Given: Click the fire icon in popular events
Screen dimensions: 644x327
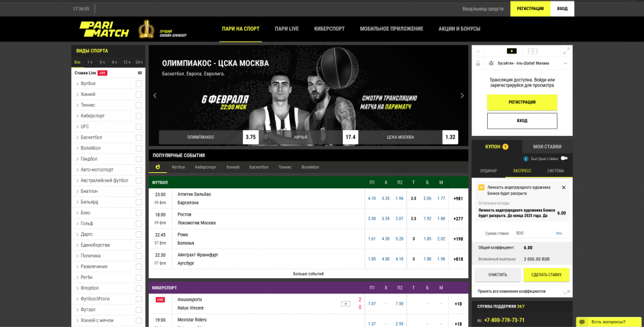Looking at the screenshot, I should pyautogui.click(x=158, y=167).
